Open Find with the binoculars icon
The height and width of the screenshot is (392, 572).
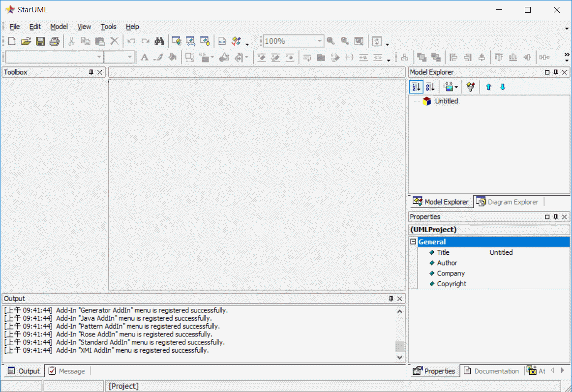click(159, 41)
